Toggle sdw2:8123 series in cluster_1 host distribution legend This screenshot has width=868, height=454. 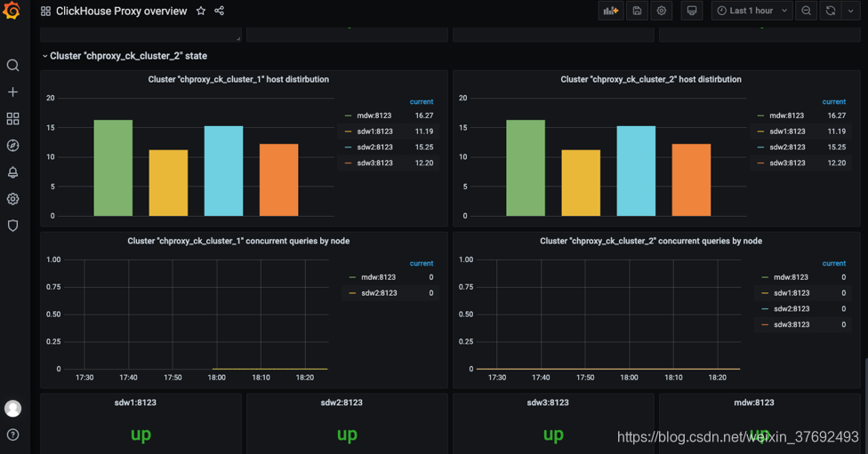(374, 147)
